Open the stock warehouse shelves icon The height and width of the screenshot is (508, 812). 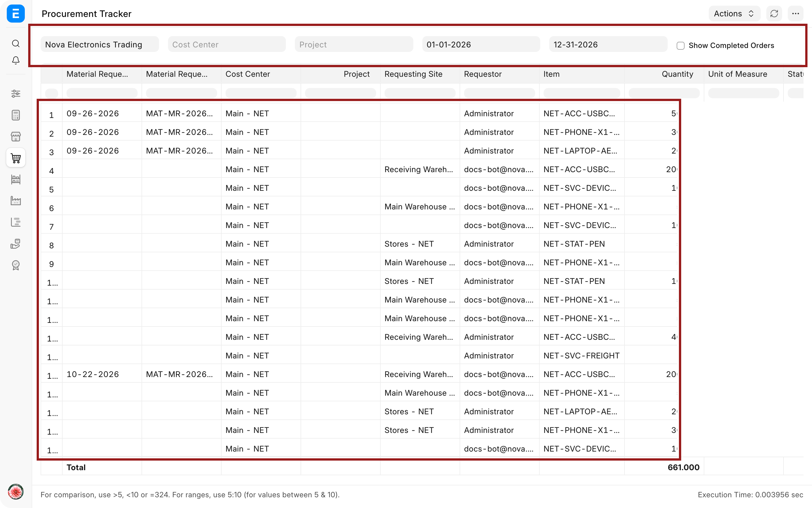click(x=16, y=179)
